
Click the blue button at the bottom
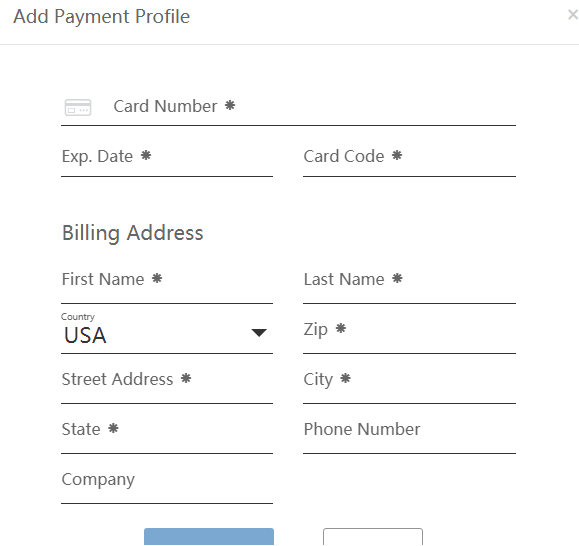click(x=209, y=537)
